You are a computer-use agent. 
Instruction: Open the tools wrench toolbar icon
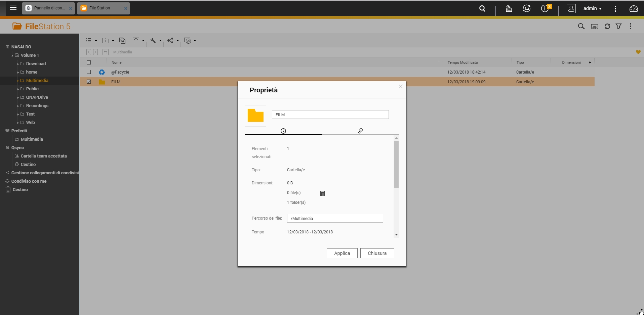(x=153, y=41)
